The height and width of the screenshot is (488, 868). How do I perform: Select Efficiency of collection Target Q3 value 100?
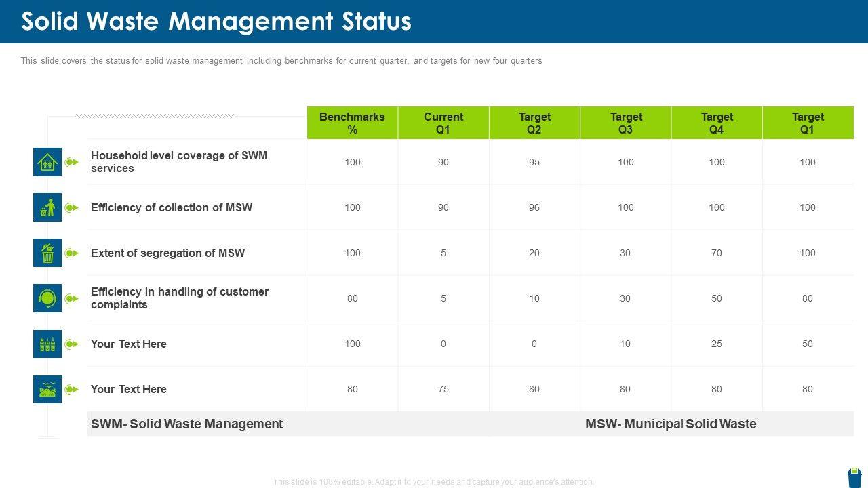coord(626,207)
